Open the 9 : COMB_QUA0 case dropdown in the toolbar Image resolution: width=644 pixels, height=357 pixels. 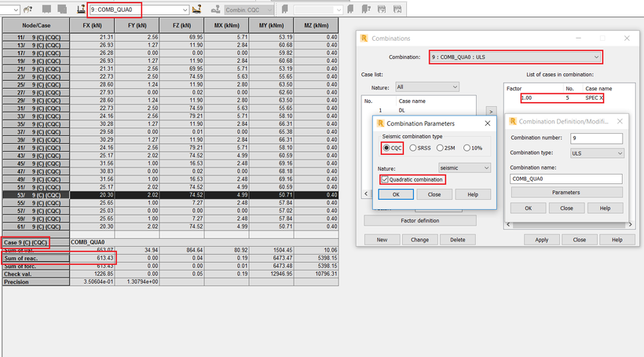(185, 9)
